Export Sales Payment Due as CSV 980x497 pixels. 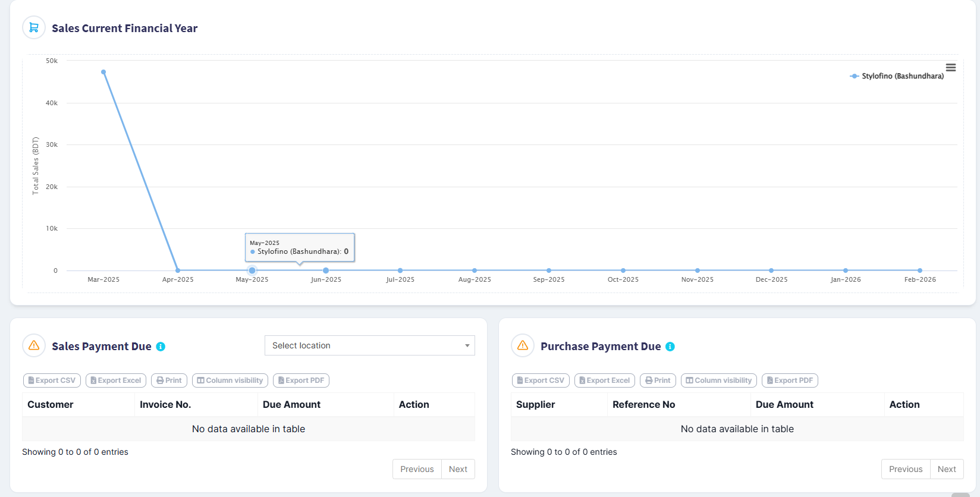pyautogui.click(x=52, y=380)
